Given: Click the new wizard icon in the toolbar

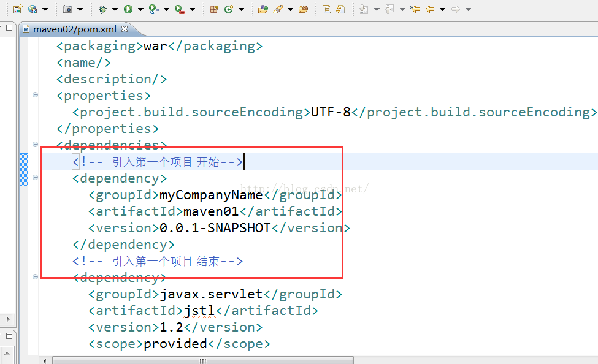Looking at the screenshot, I should 18,9.
